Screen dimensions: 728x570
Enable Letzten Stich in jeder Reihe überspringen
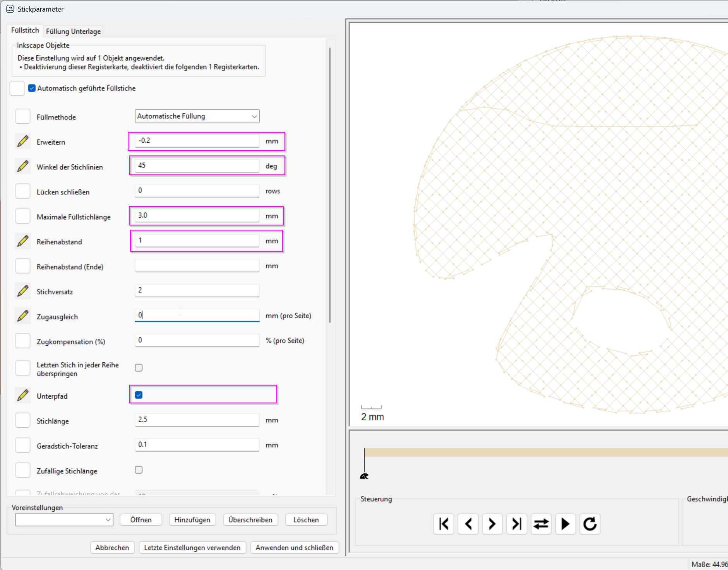coord(139,368)
